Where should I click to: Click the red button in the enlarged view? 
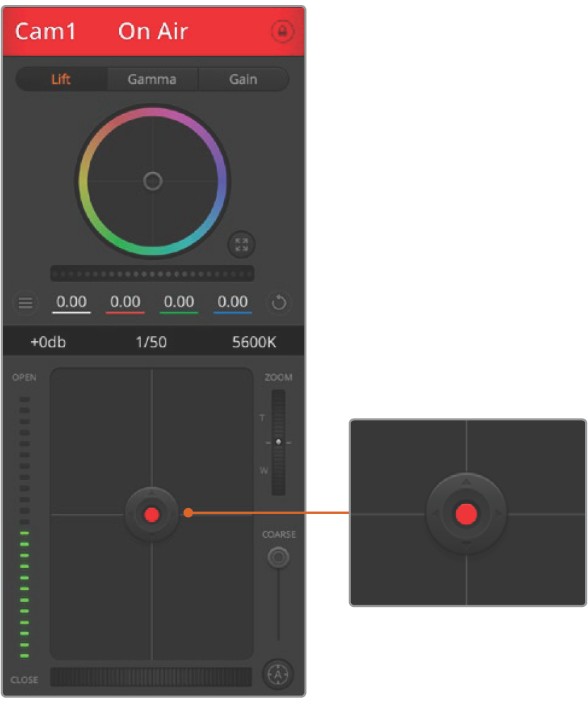[x=466, y=514]
